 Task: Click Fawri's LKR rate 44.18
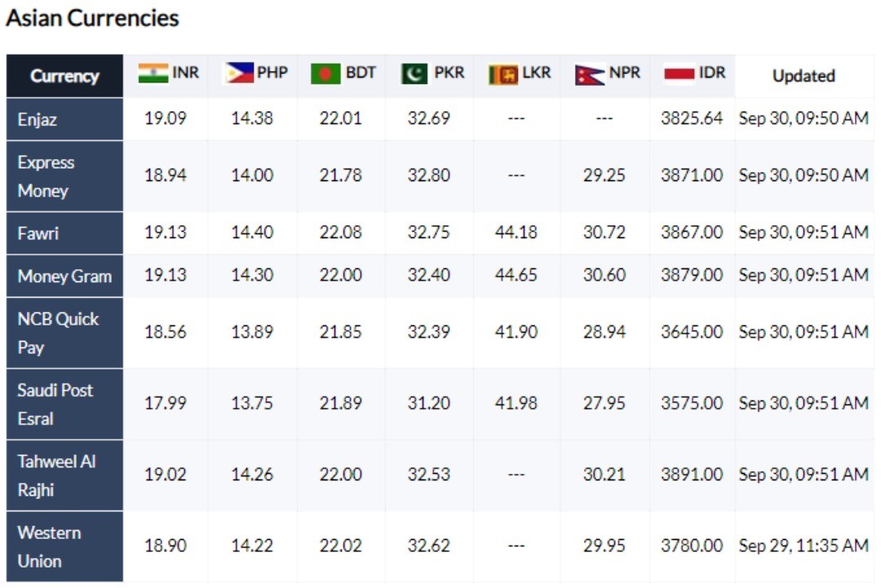click(516, 232)
